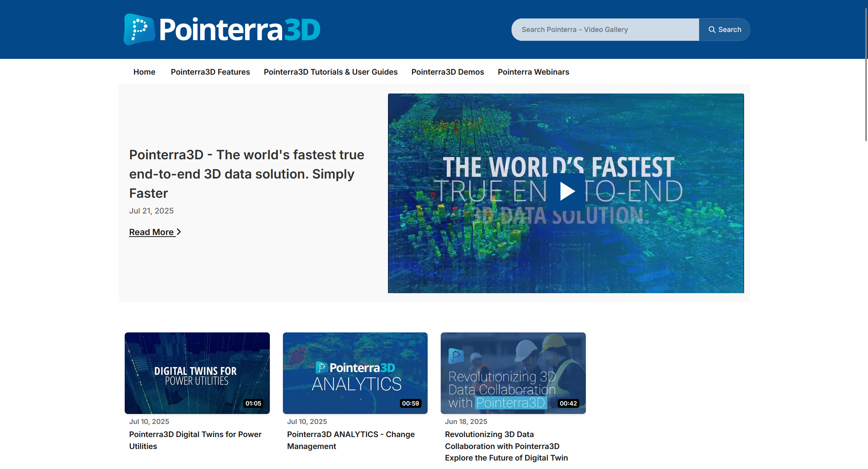This screenshot has height=469, width=868.
Task: Click the Read More link
Action: coord(152,232)
